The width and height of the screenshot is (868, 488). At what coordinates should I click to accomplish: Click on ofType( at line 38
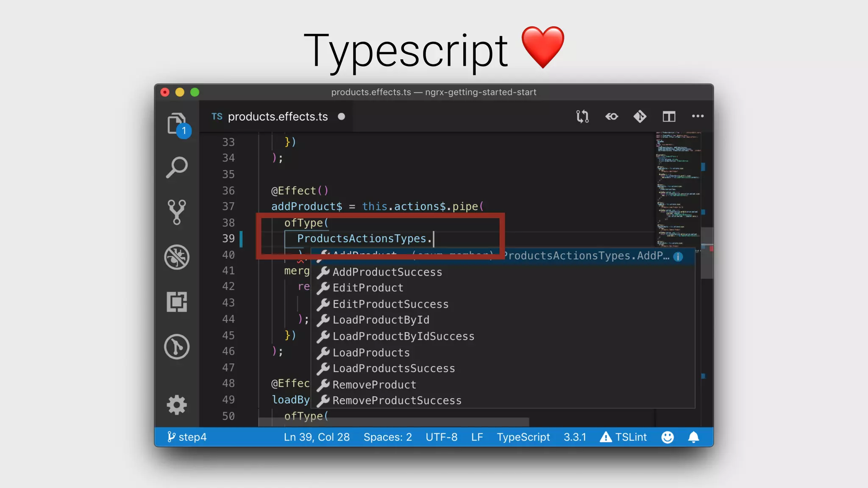coord(306,223)
